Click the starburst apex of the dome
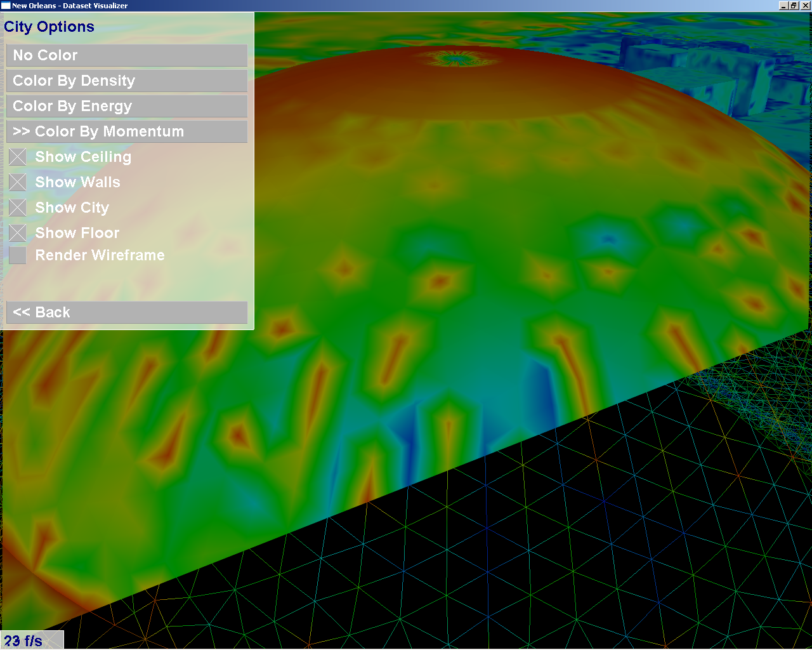Viewport: 812px width, 650px height. click(x=455, y=59)
